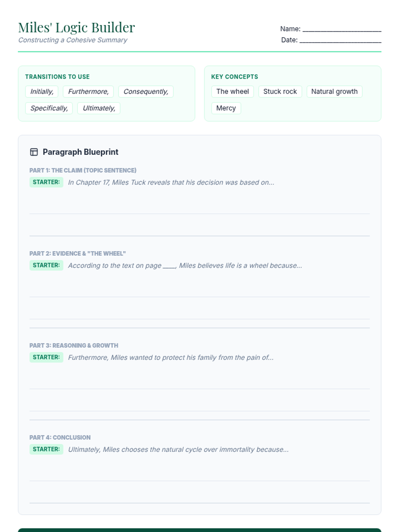399x532 pixels.
Task: Click the Part 3 STARTER badge
Action: pyautogui.click(x=46, y=357)
